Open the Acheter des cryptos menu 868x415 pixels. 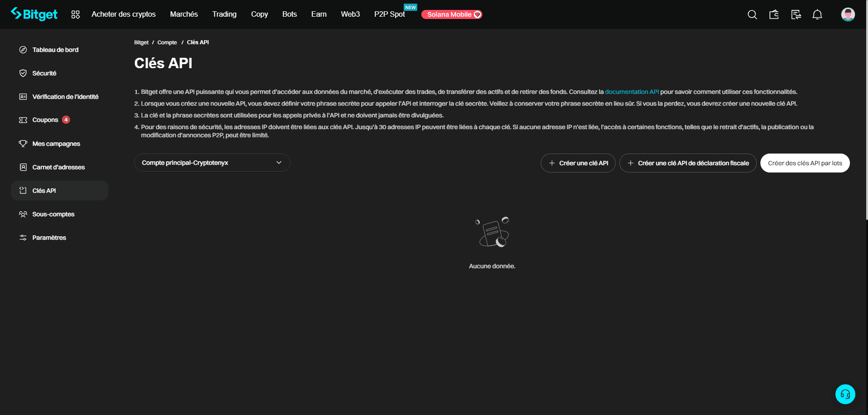[x=123, y=14]
